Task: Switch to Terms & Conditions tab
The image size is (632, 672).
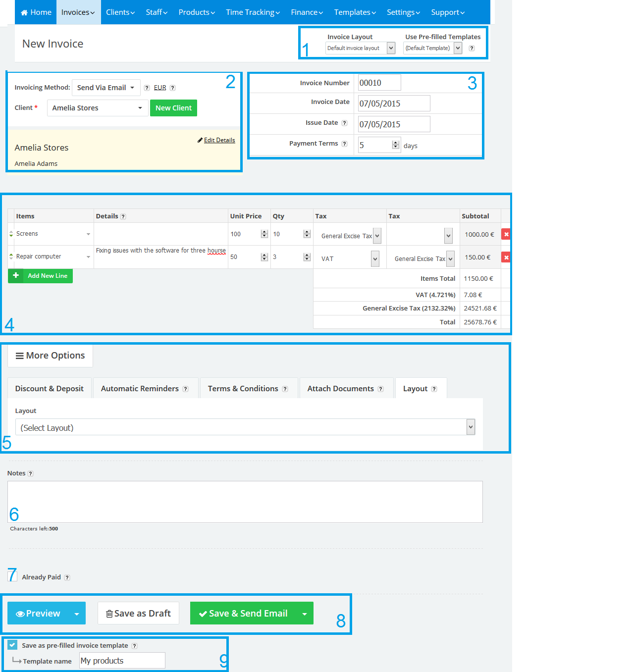Action: [x=248, y=389]
